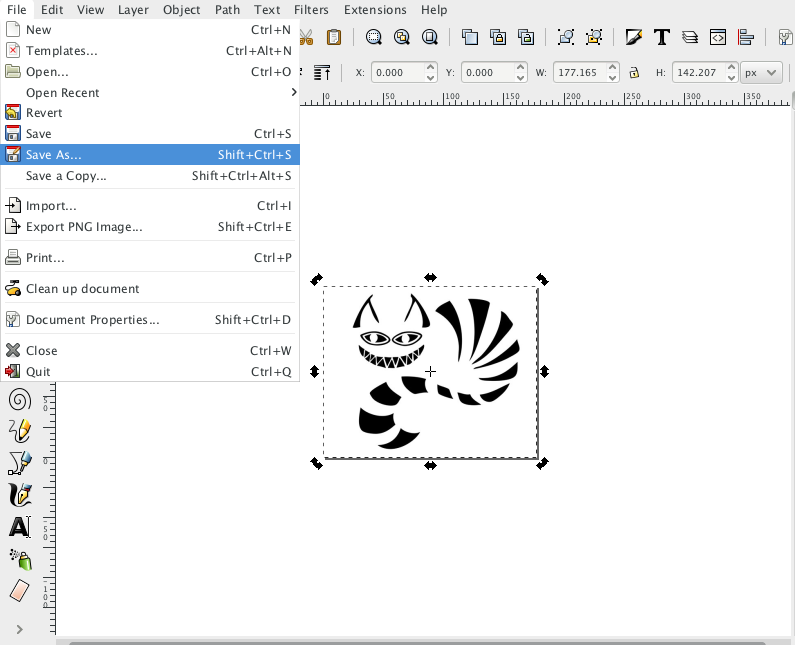The width and height of the screenshot is (795, 645).
Task: Open XML Editor icon
Action: (x=718, y=37)
